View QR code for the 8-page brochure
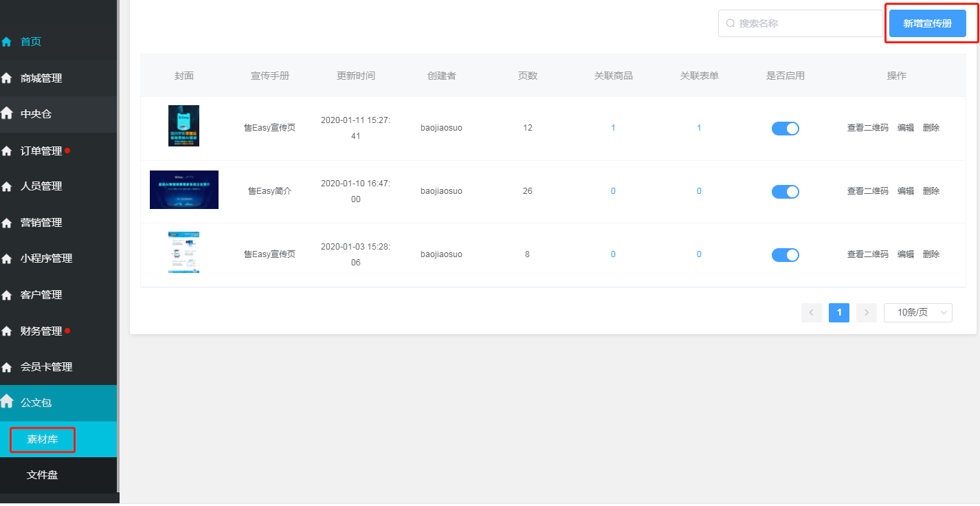The image size is (980, 506). (867, 254)
